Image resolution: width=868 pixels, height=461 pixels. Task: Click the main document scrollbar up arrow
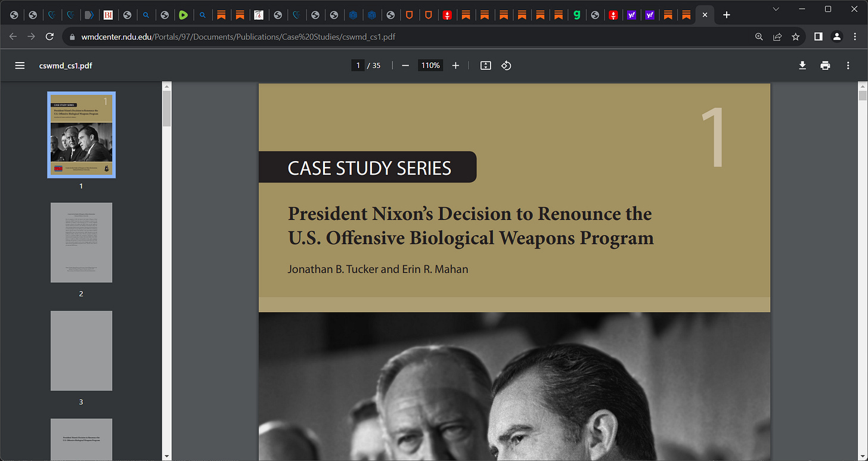pyautogui.click(x=863, y=86)
